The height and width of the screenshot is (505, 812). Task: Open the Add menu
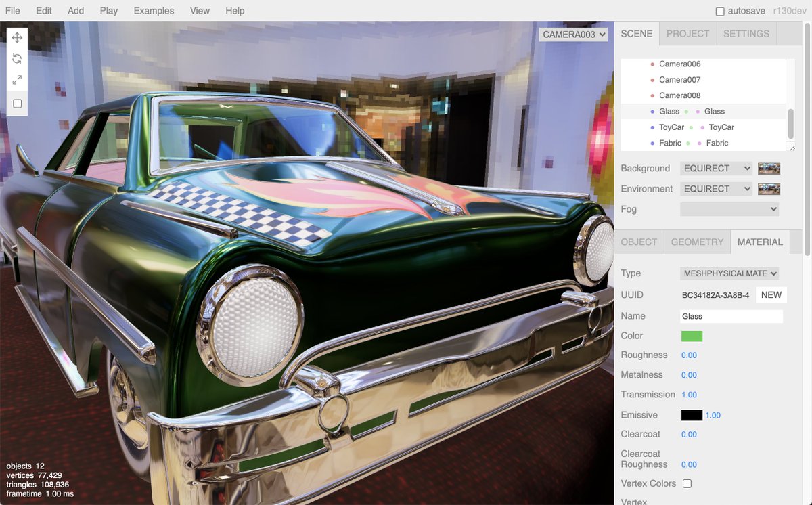tap(76, 11)
